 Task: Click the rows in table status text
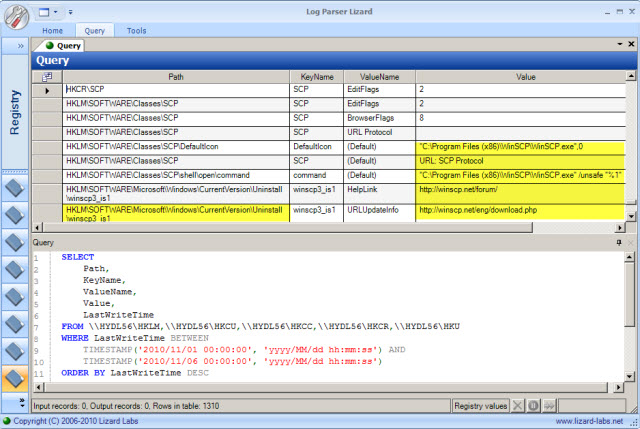pos(186,406)
